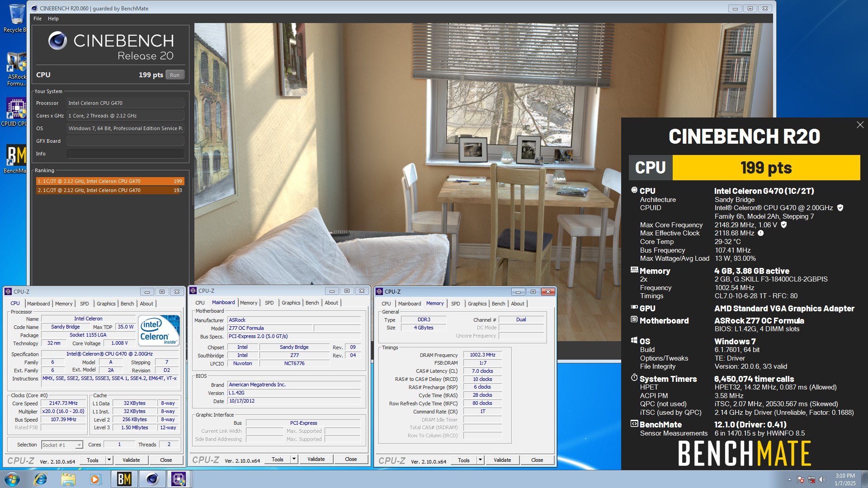Screen dimensions: 868x488
Task: Open Graphics tab in third CPU-Z window
Action: coord(477,304)
